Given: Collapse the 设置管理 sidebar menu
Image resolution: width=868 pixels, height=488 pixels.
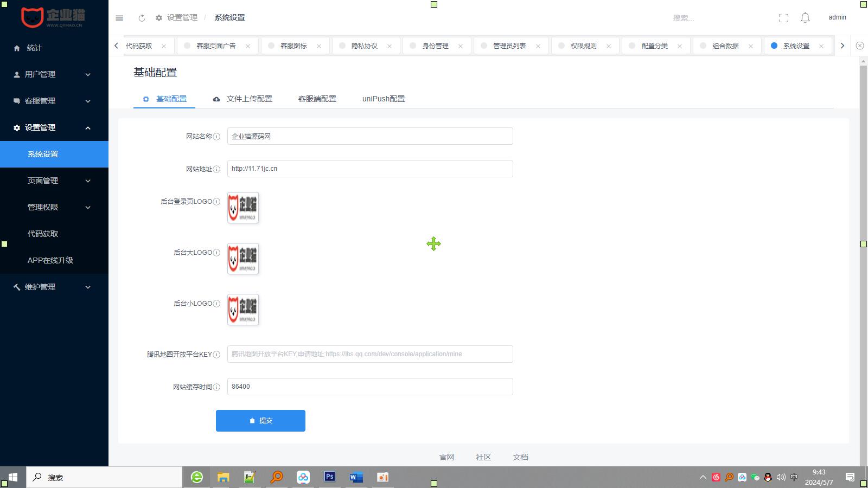Looking at the screenshot, I should tap(54, 127).
